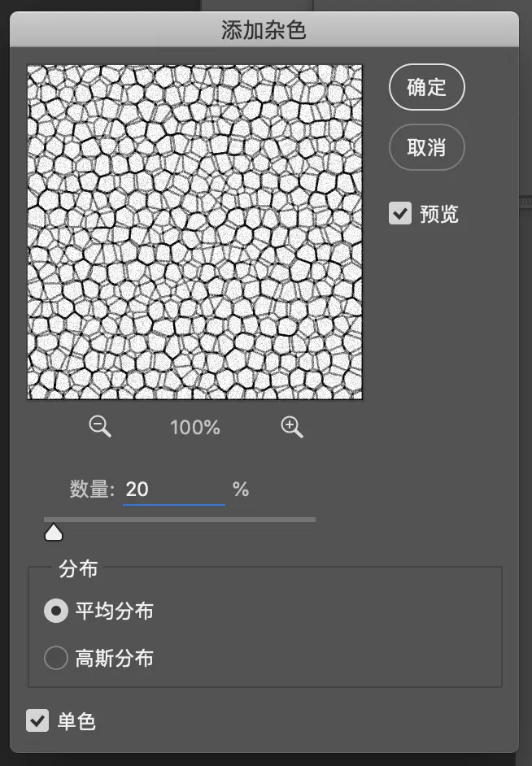Click the middle of the amount slider track
532x766 pixels.
point(180,520)
